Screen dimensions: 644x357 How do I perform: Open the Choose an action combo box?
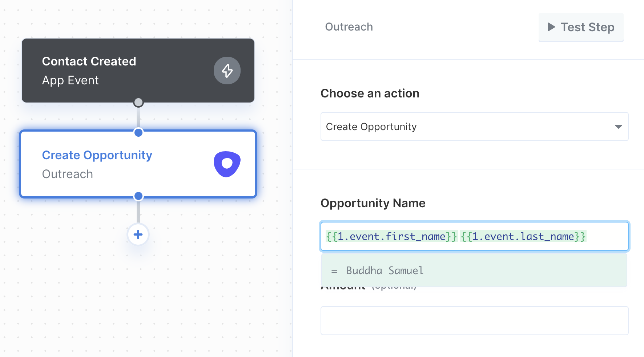[x=474, y=127]
